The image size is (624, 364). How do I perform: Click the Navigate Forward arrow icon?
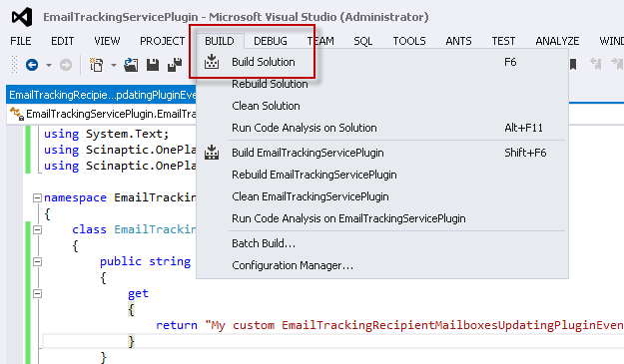[x=66, y=65]
